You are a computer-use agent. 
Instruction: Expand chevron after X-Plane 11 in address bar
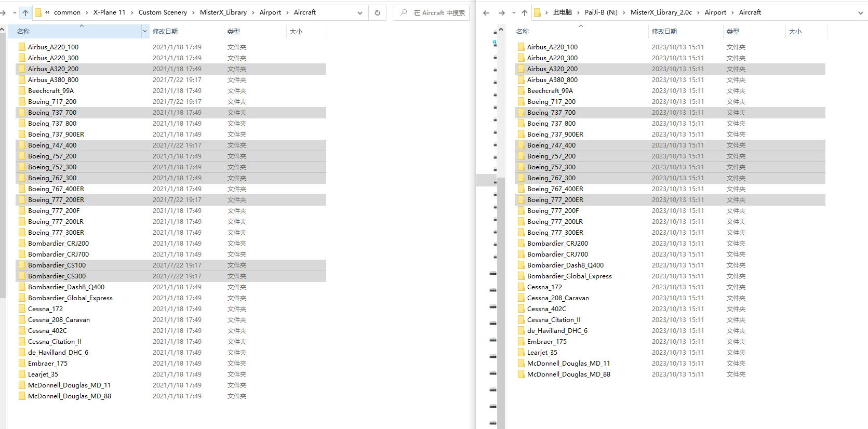pos(132,12)
